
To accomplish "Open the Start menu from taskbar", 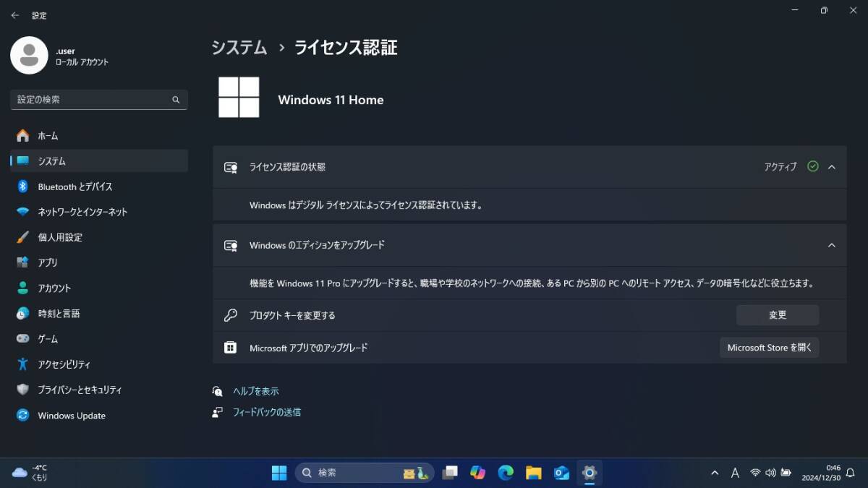I will coord(279,473).
